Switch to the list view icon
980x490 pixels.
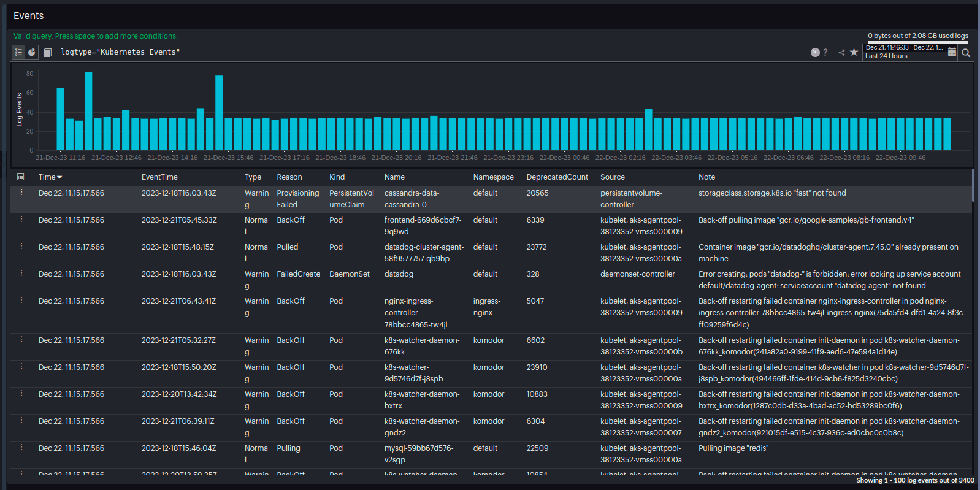click(18, 53)
